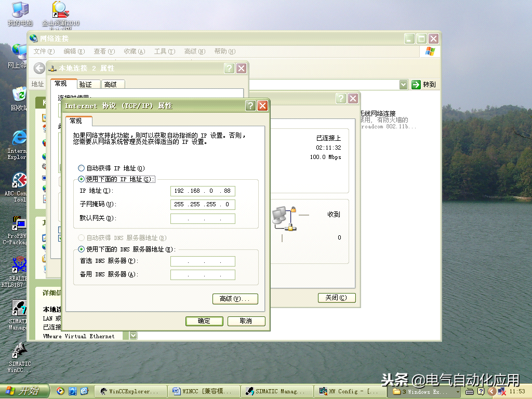Screen dimensions: 532x399
Task: Click the third quick launch icon
Action: pyautogui.click(x=84, y=391)
